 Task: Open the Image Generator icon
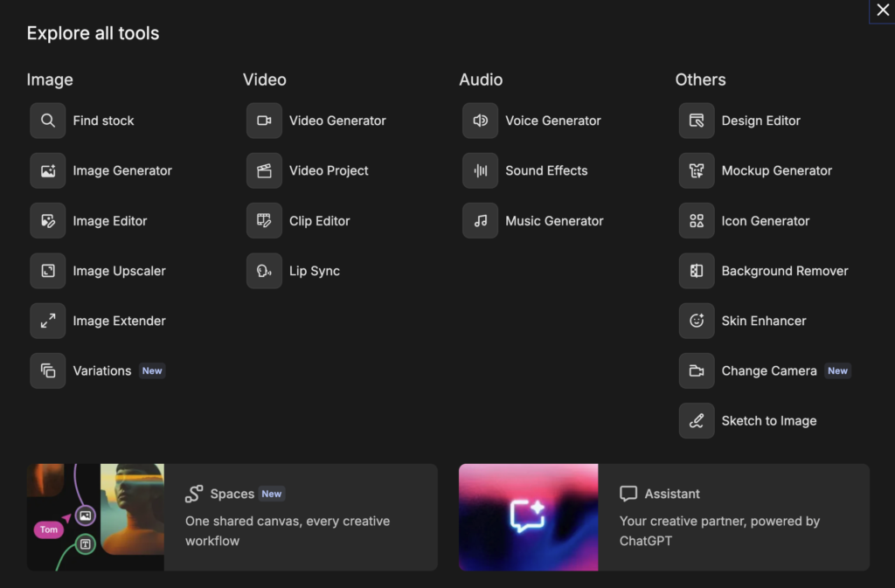[x=48, y=171]
